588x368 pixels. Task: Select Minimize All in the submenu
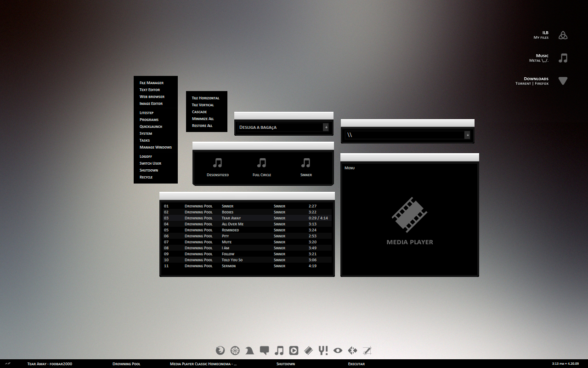click(x=203, y=119)
